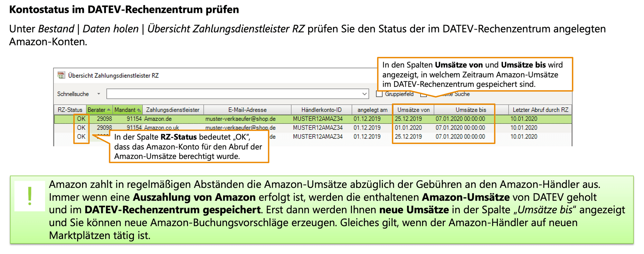Click Umsätze von 25.12.2019 in Amazon.de row
Viewport: 644px width, 254px height.
(408, 119)
